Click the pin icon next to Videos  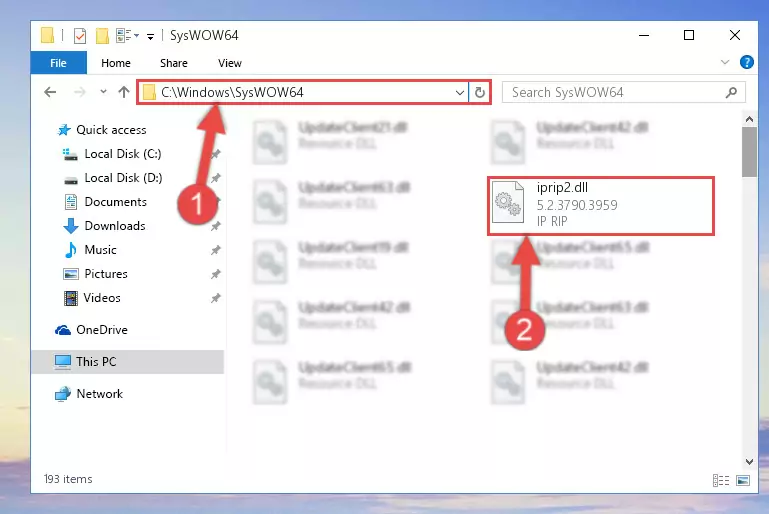[215, 298]
